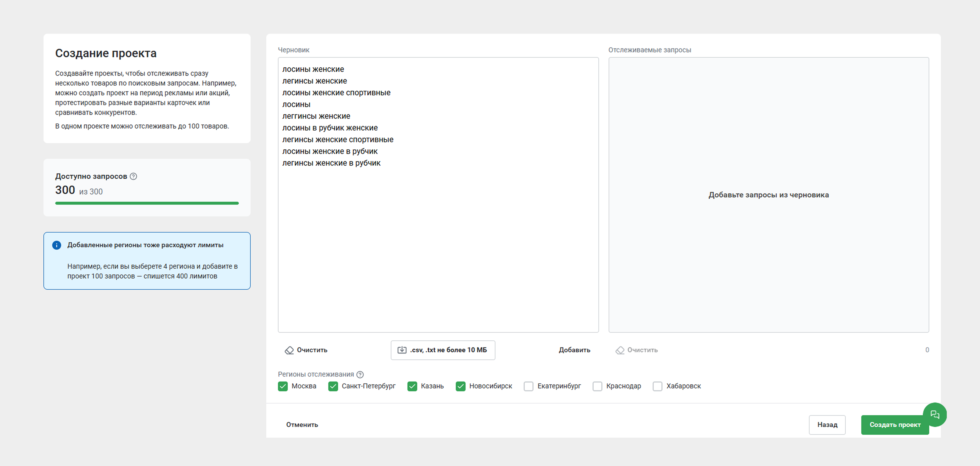The height and width of the screenshot is (466, 980).
Task: Click inside the Черновик draft text area
Action: pyautogui.click(x=438, y=195)
